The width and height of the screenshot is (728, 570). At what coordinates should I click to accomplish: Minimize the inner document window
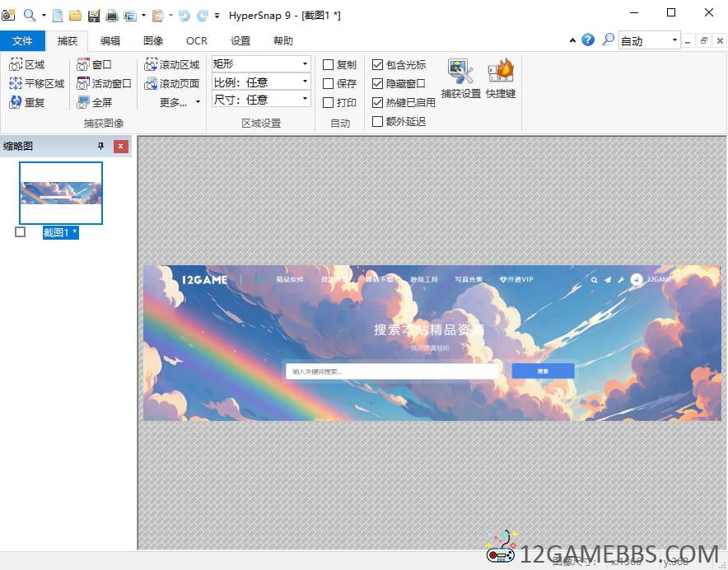pyautogui.click(x=688, y=40)
